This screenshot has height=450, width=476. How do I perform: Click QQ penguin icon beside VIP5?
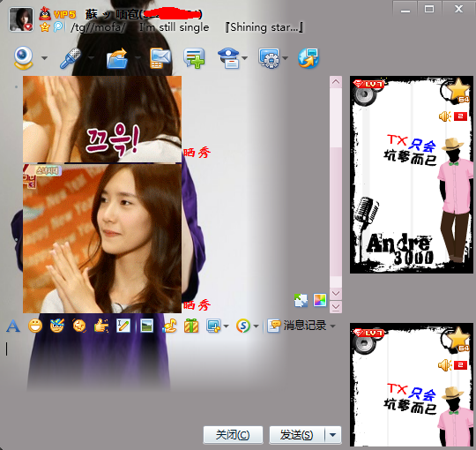[x=45, y=13]
